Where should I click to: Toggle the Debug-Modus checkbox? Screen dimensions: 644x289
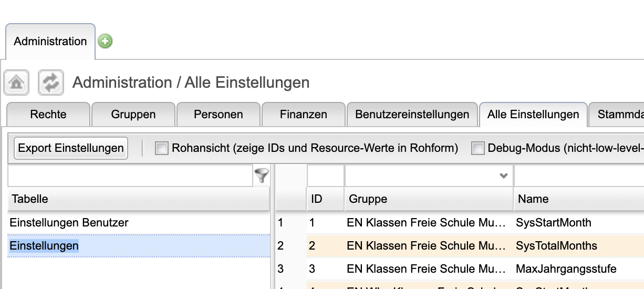pyautogui.click(x=477, y=149)
